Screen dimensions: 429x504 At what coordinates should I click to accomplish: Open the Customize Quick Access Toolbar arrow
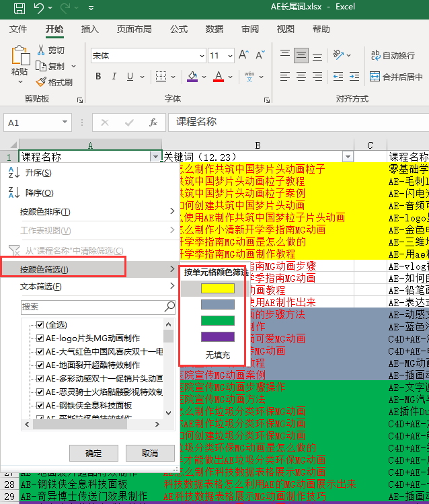click(91, 8)
